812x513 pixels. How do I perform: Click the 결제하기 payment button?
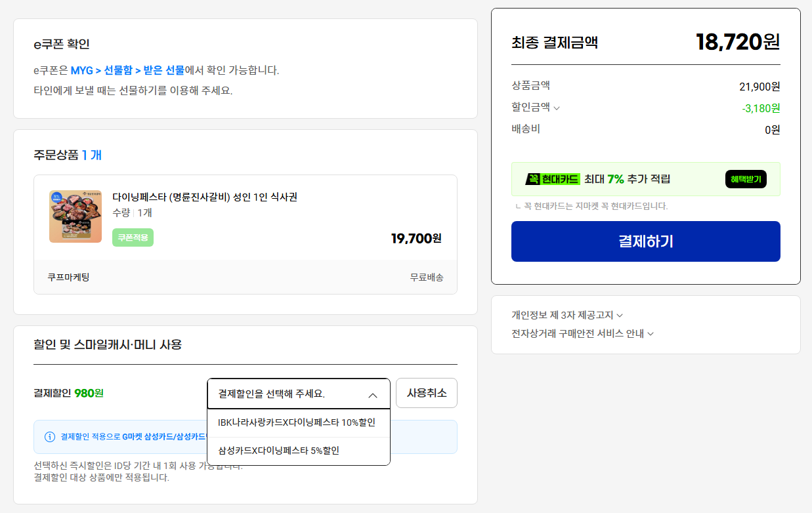(x=645, y=241)
